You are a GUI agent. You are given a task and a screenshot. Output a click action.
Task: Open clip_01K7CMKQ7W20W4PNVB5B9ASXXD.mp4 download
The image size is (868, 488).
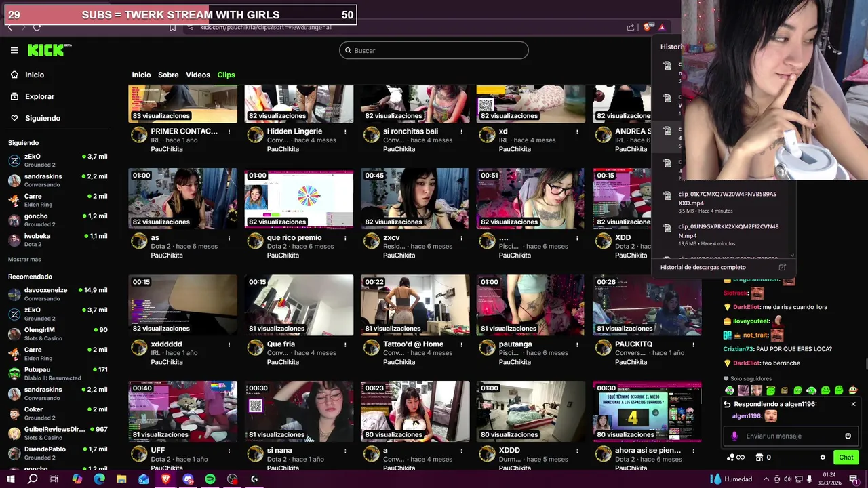click(x=722, y=202)
